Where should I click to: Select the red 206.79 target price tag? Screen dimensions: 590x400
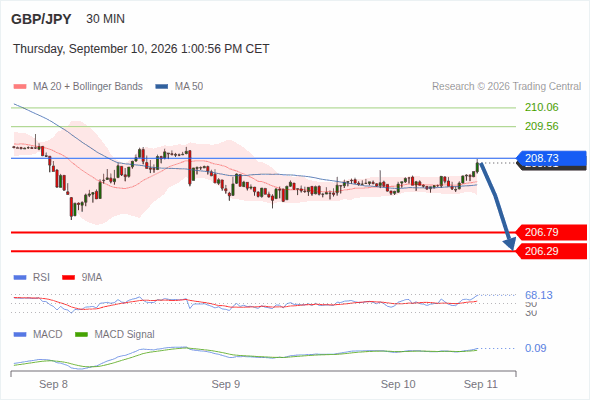point(551,232)
